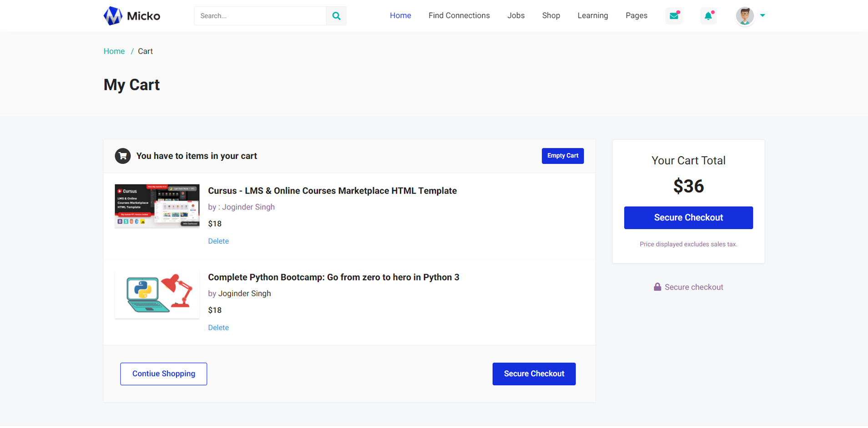Focus the Search input field
Screen dimensions: 868x428
260,16
